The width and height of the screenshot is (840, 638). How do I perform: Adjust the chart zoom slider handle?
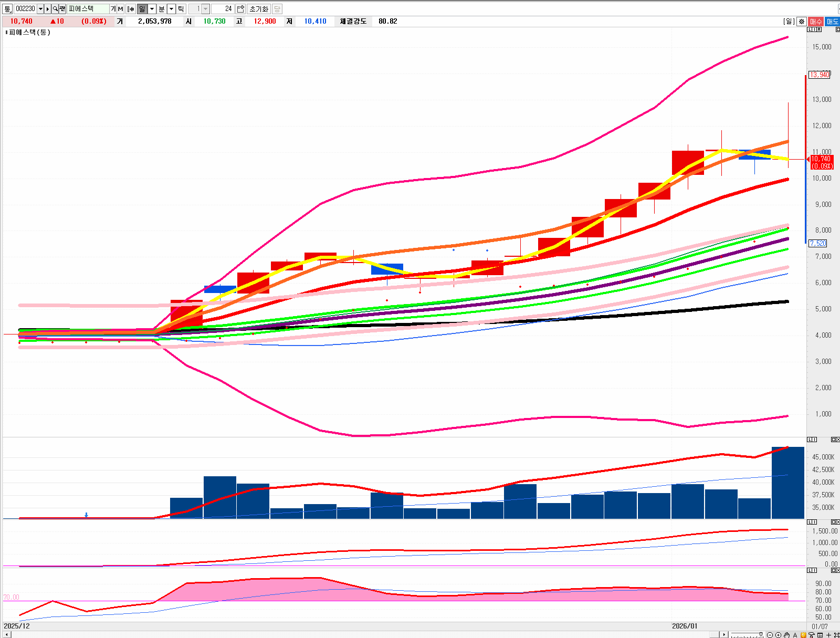point(761,635)
